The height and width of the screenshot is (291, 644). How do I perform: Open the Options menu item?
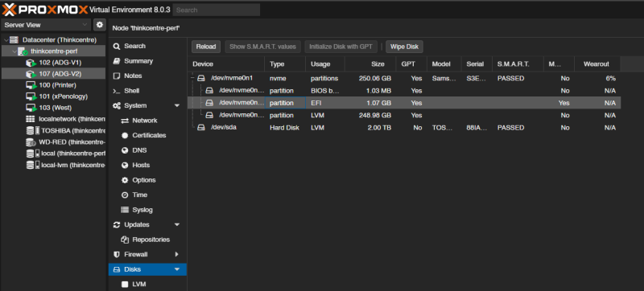point(148,180)
